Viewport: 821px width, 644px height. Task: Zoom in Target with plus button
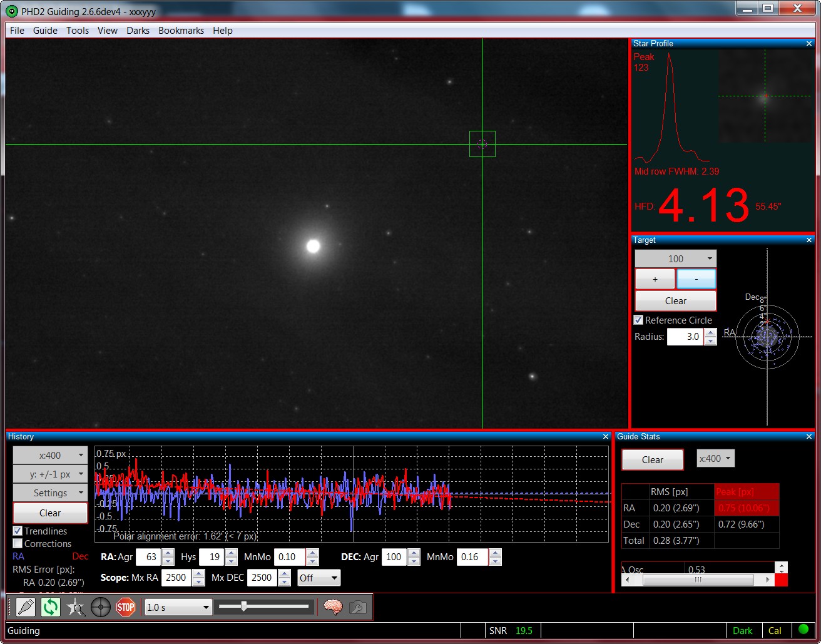[655, 279]
